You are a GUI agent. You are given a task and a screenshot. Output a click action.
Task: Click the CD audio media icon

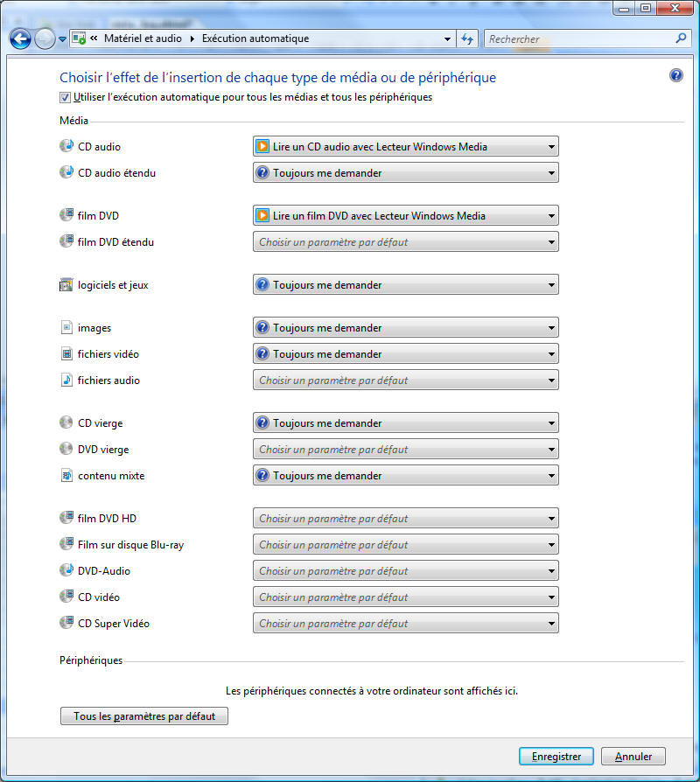[66, 146]
